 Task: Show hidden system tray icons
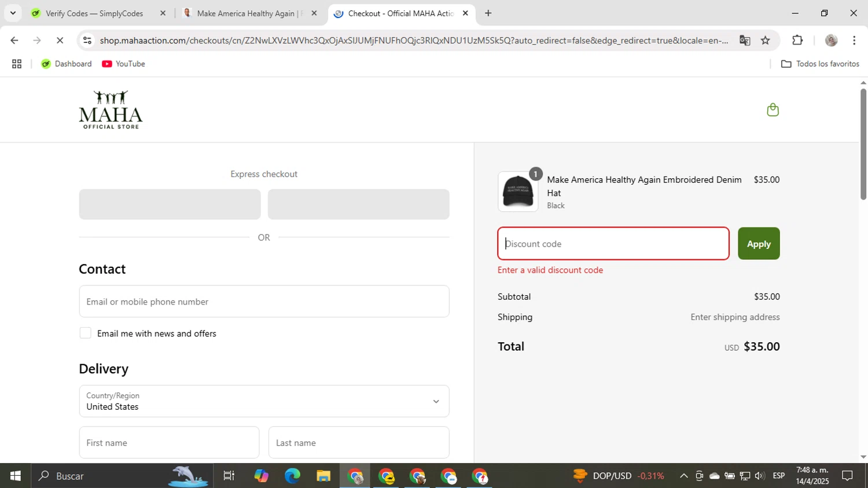click(683, 476)
